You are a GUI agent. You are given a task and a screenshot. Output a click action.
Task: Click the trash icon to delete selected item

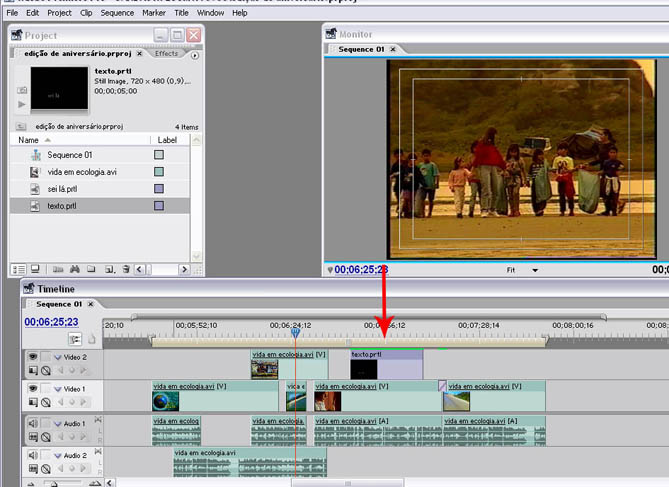[125, 269]
